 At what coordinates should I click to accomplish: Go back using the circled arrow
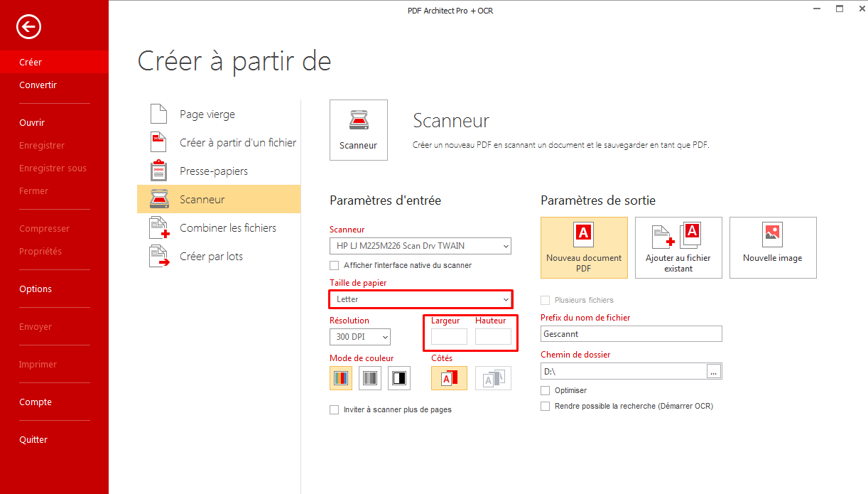coord(29,27)
